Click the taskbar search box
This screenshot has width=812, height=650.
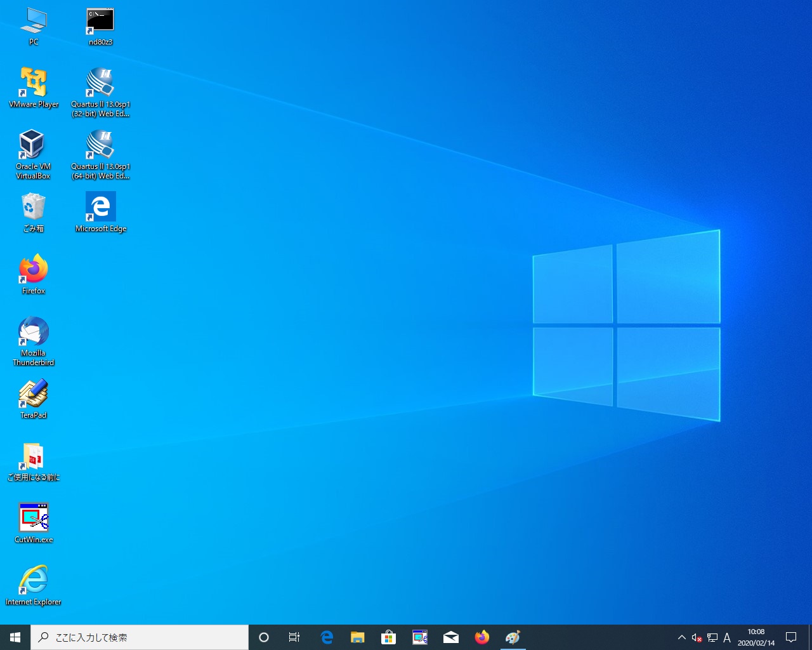[x=140, y=637]
